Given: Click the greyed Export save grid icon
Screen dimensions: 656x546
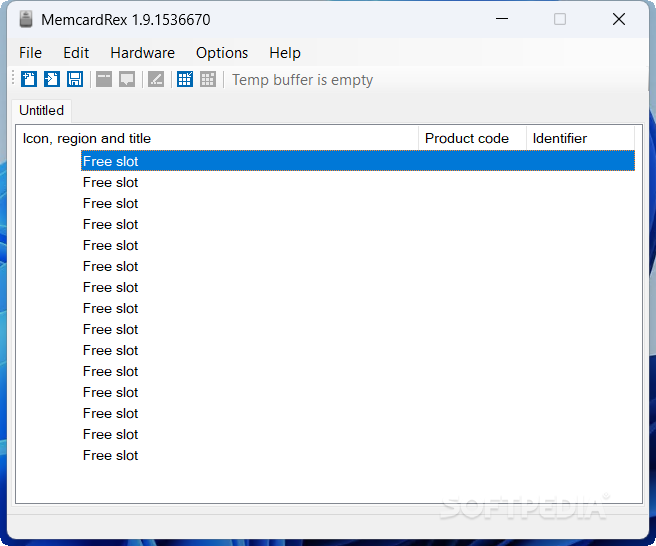Looking at the screenshot, I should tap(208, 79).
